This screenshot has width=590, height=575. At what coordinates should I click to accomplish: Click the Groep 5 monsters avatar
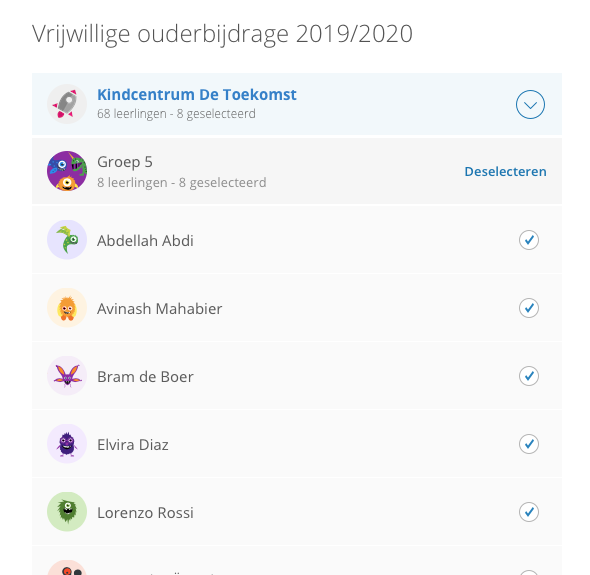(x=67, y=171)
